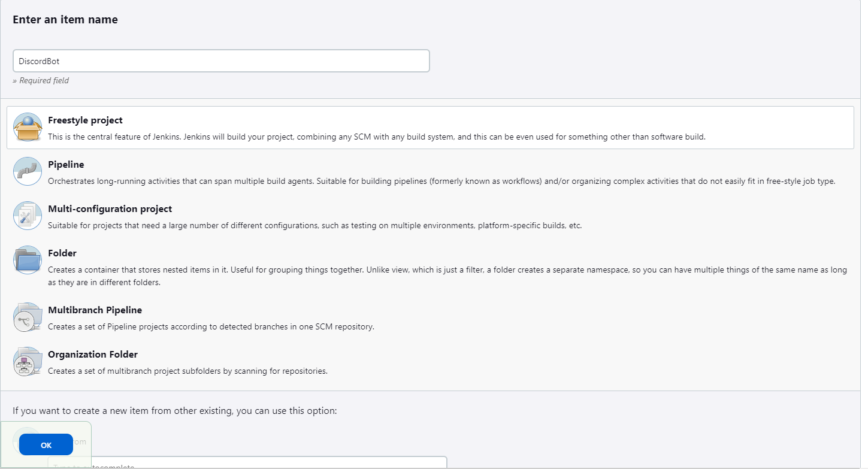
Task: Click the Multibranch Pipeline branch icon
Action: [x=28, y=317]
